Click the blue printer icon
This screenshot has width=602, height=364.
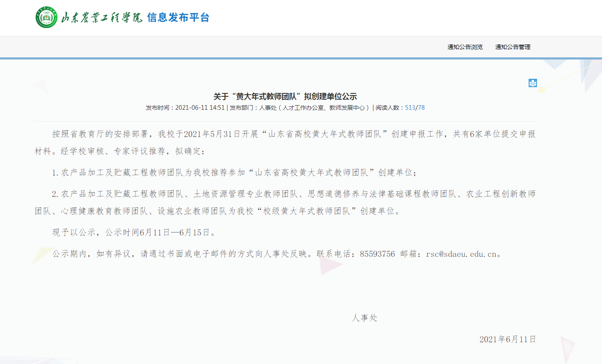[x=532, y=83]
